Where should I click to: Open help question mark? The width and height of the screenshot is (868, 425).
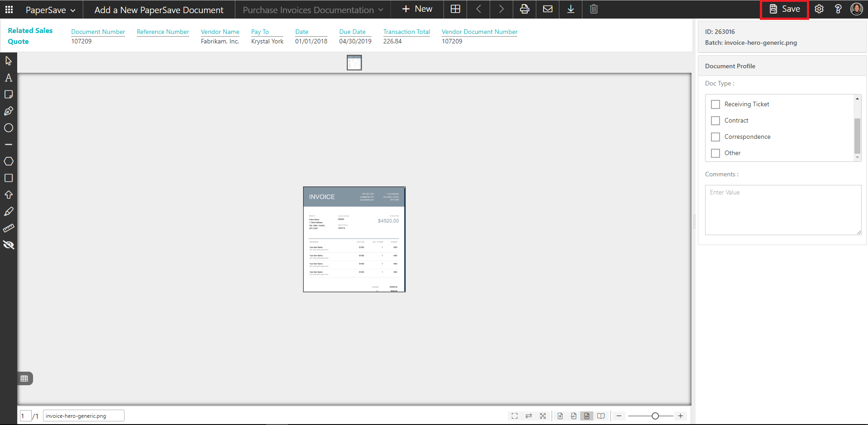coord(838,9)
